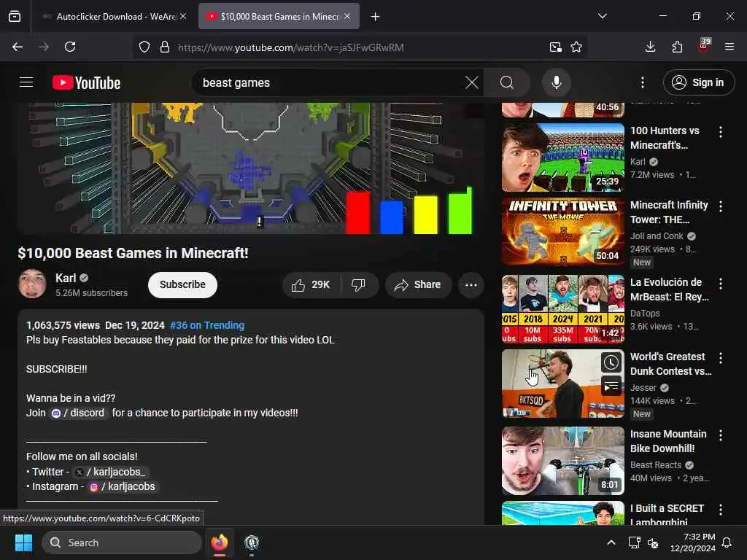
Task: Open picture-in-picture icon in address bar
Action: click(x=555, y=47)
